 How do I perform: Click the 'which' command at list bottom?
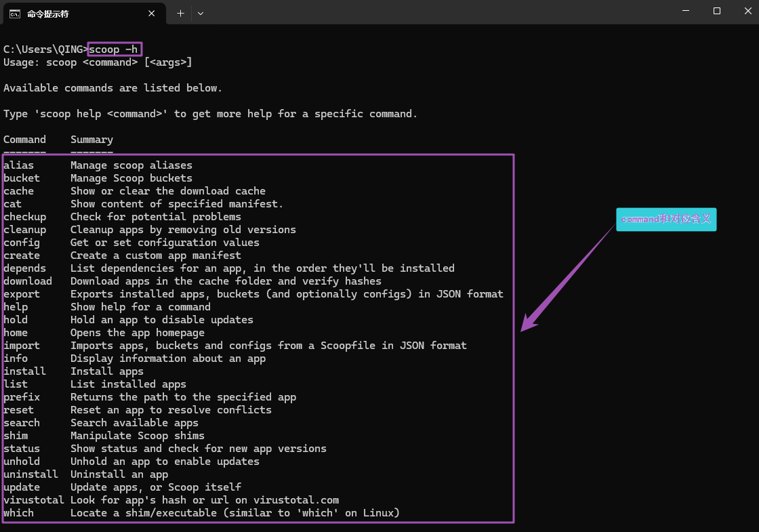(x=18, y=513)
